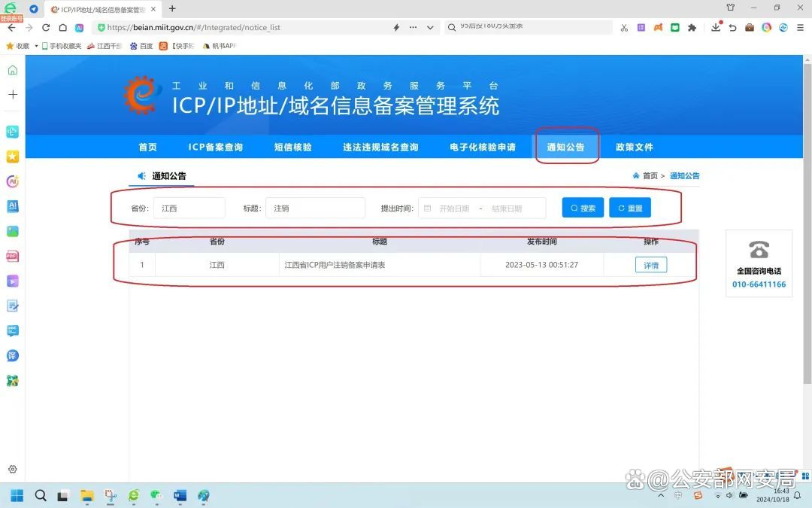Click the screenshot scissors icon in the toolbar
This screenshot has height=508, width=812.
click(x=624, y=27)
